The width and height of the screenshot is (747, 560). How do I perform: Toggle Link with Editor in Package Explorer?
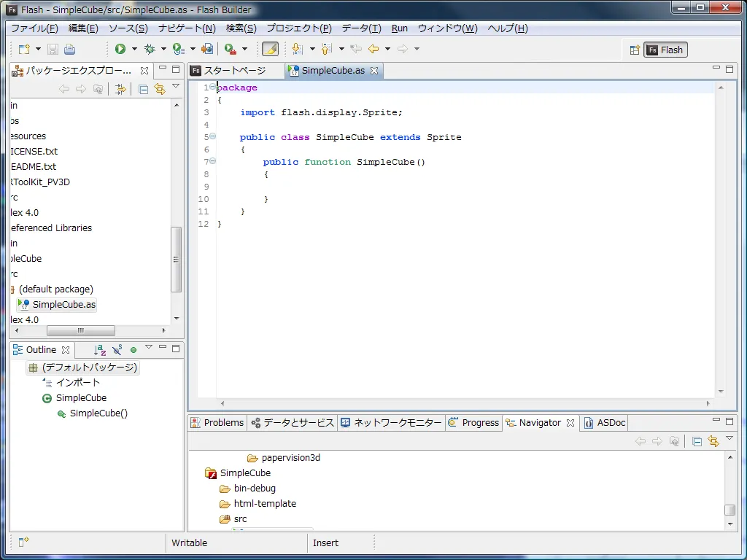pos(160,89)
